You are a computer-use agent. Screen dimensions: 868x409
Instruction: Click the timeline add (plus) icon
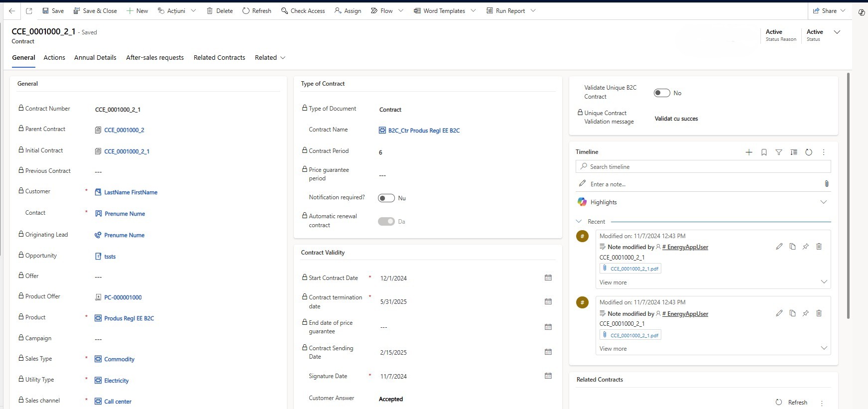click(748, 152)
